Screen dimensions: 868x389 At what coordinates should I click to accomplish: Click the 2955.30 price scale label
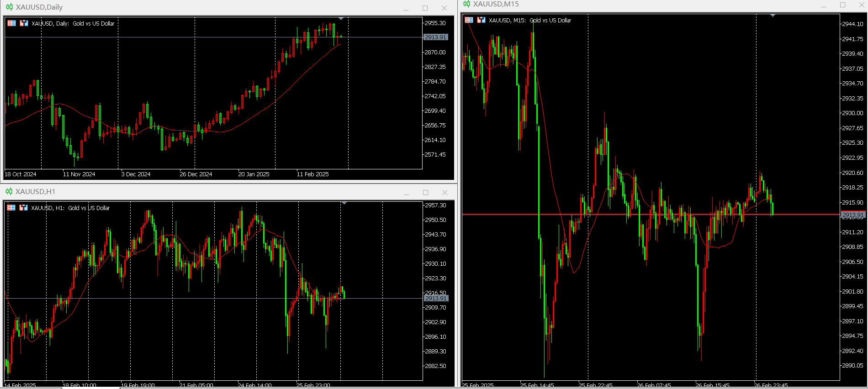(x=435, y=23)
